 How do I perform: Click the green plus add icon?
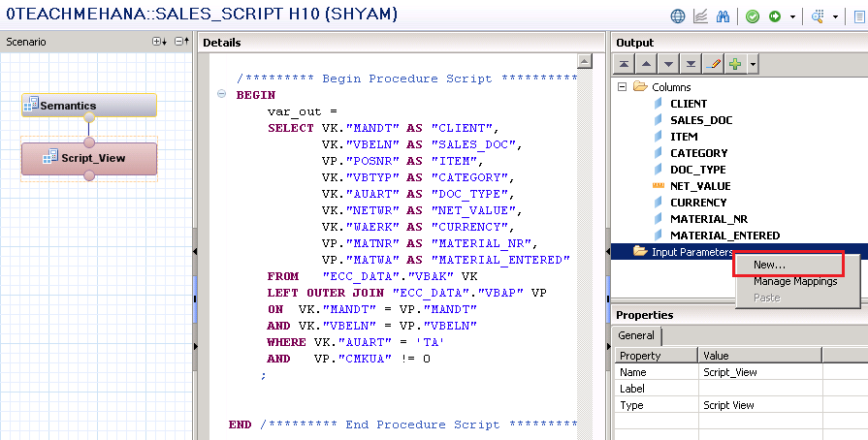coord(736,64)
